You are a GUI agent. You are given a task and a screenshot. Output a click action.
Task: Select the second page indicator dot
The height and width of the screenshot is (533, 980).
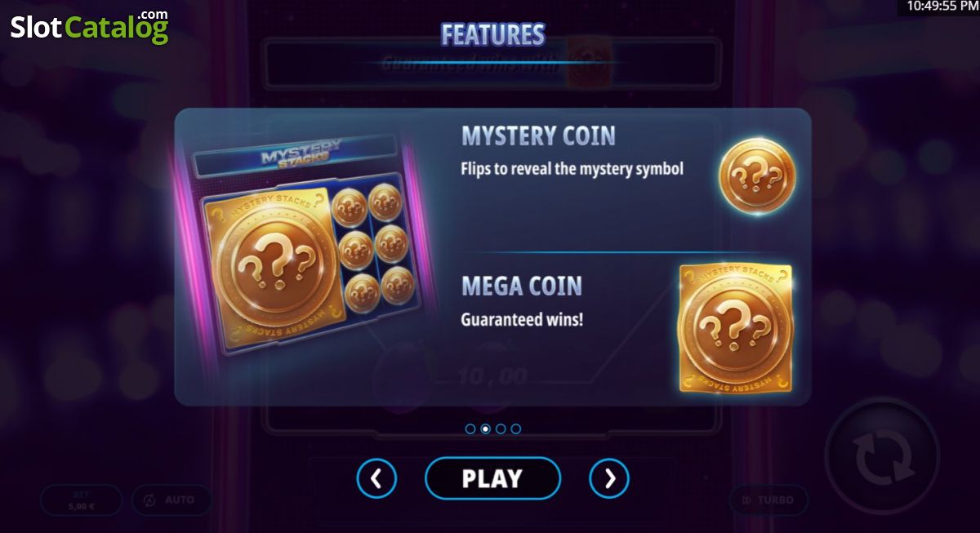pyautogui.click(x=485, y=429)
